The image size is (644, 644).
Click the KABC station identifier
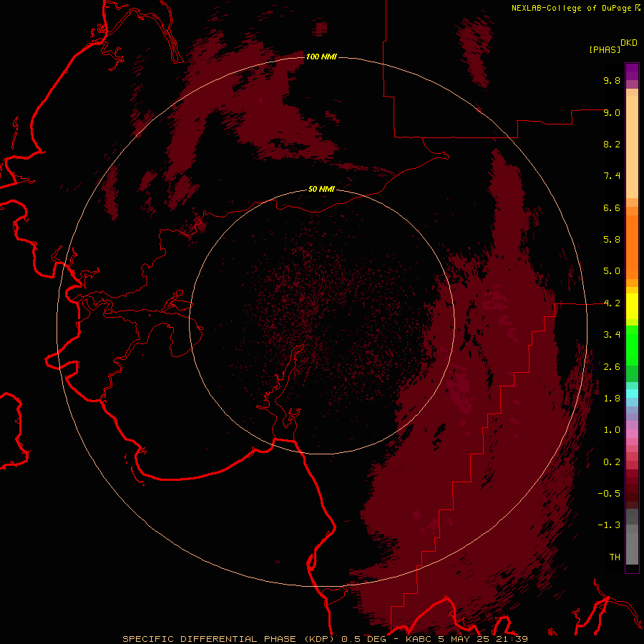[419, 639]
